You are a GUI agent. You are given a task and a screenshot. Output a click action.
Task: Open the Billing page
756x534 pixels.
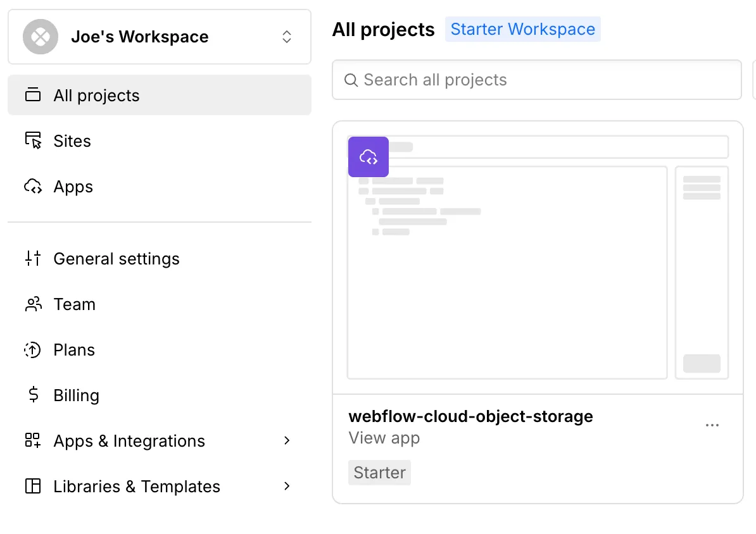point(159,395)
